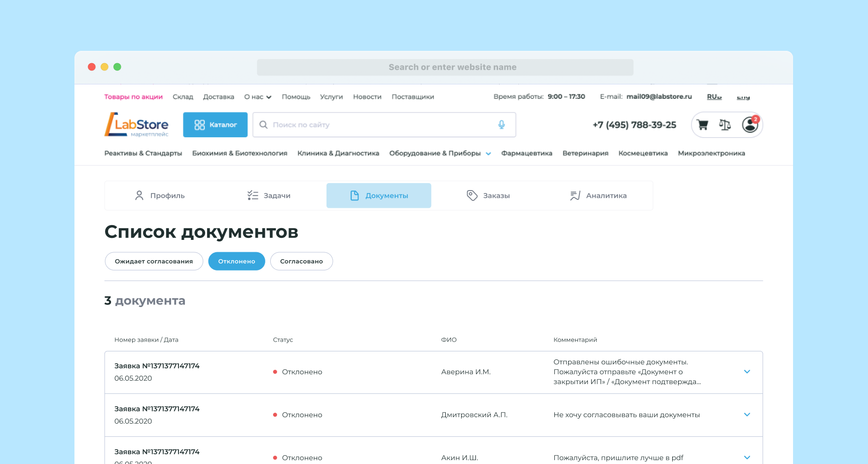Image resolution: width=868 pixels, height=464 pixels.
Task: Filter by Ожидает согласования status
Action: pyautogui.click(x=154, y=261)
